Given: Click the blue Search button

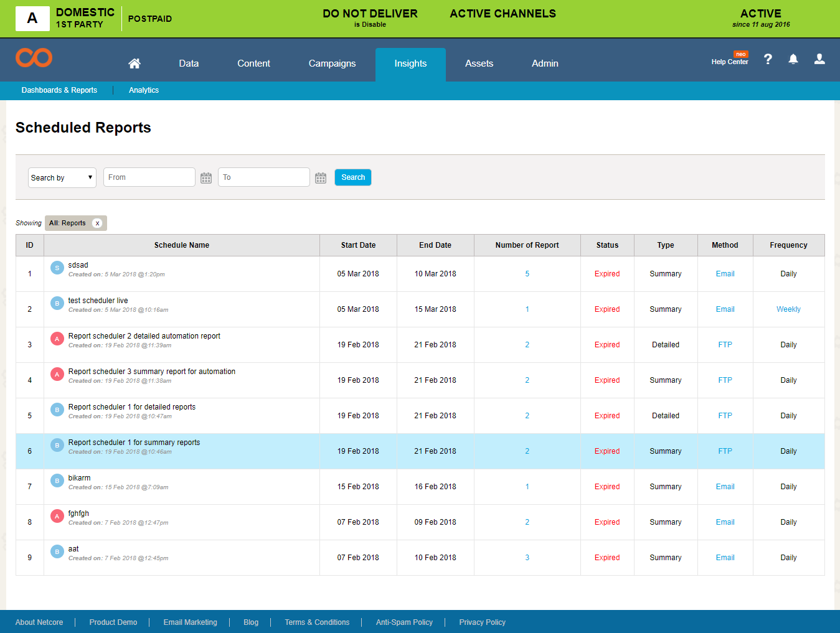Looking at the screenshot, I should pyautogui.click(x=353, y=177).
